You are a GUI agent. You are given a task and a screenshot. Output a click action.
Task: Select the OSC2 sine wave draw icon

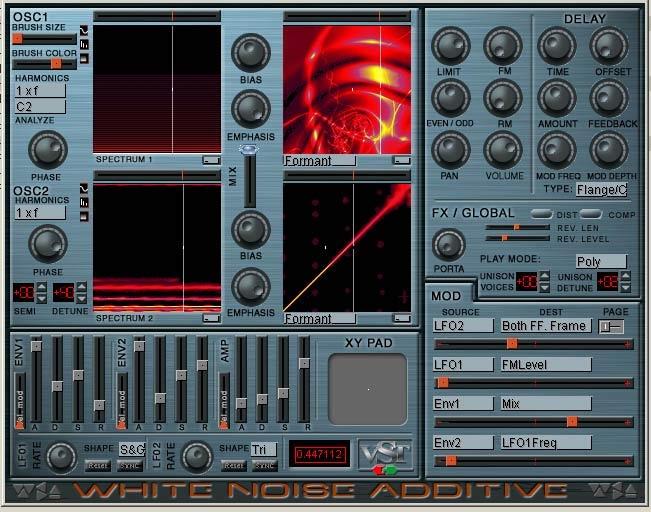(84, 189)
